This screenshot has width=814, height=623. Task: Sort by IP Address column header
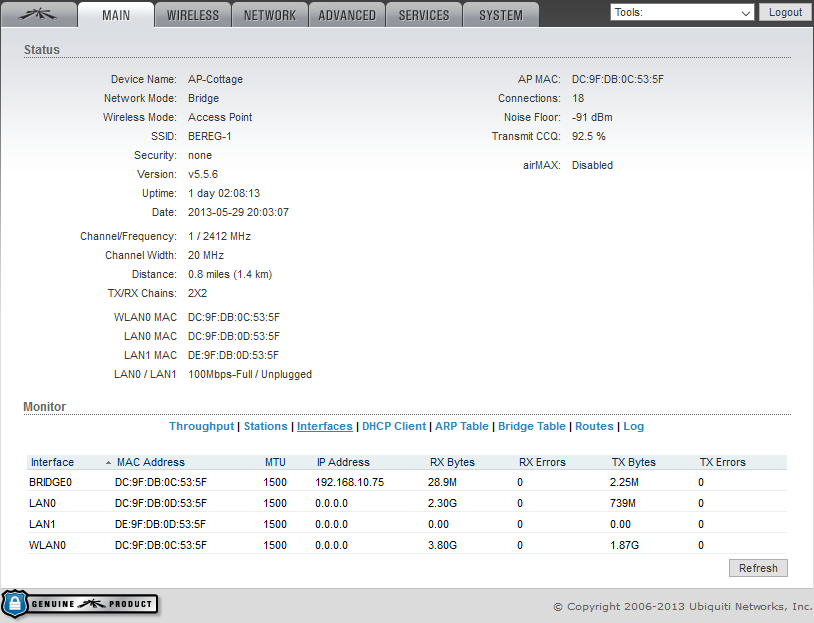tap(343, 462)
